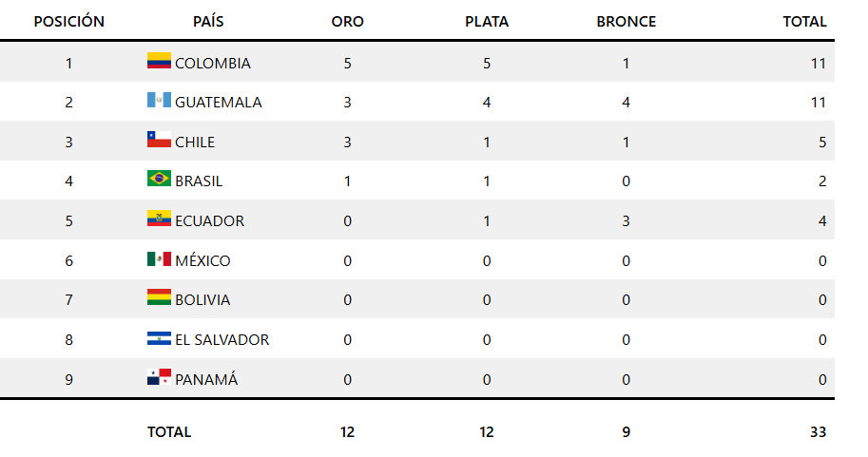Image resolution: width=868 pixels, height=457 pixels.
Task: Select the EL SALVADOR country name
Action: 222,340
